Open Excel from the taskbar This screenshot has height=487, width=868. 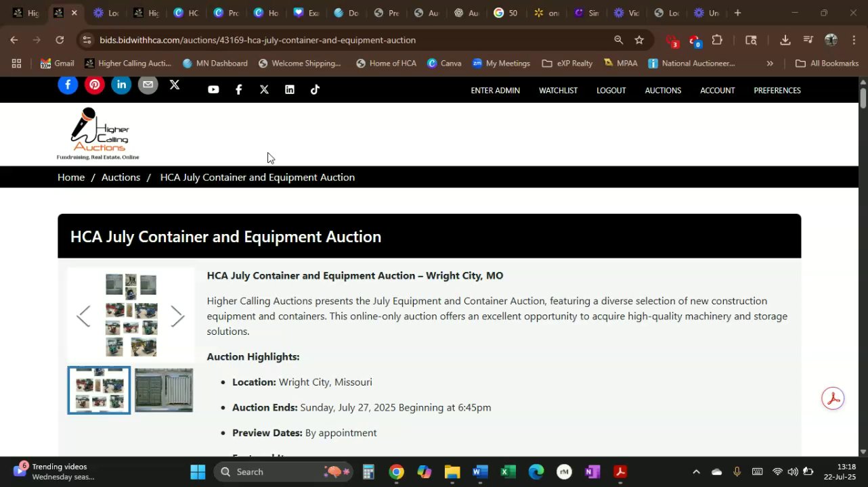(x=508, y=471)
